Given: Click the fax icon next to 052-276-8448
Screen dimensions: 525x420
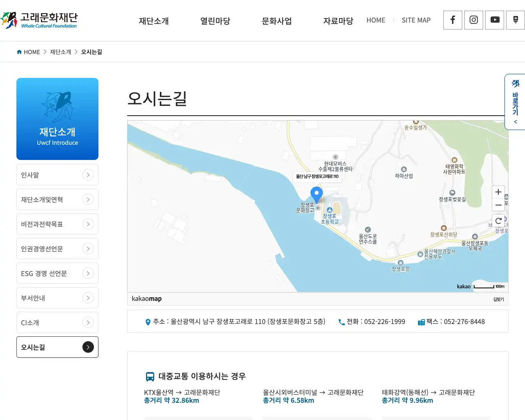Looking at the screenshot, I should click(x=421, y=322).
